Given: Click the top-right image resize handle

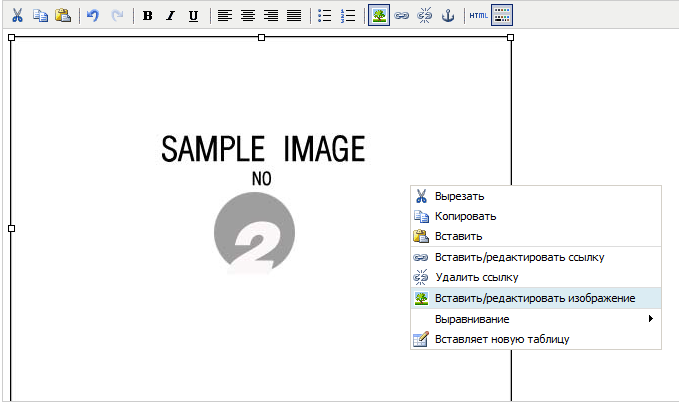Looking at the screenshot, I should tap(511, 38).
